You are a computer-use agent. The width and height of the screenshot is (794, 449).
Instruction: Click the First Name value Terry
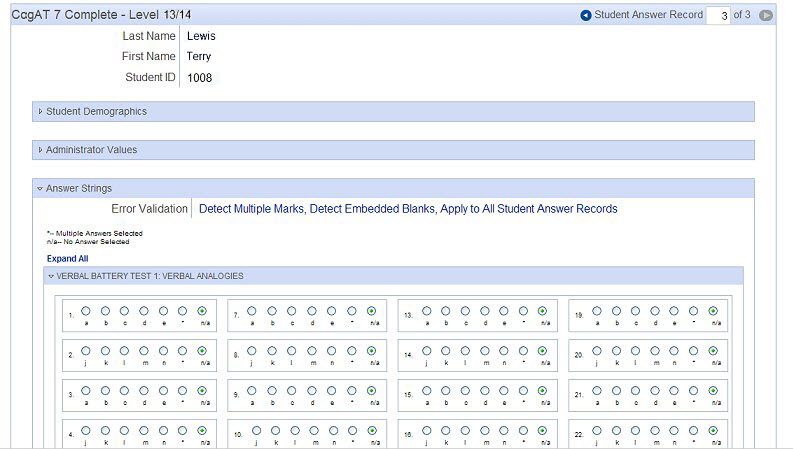tap(198, 57)
